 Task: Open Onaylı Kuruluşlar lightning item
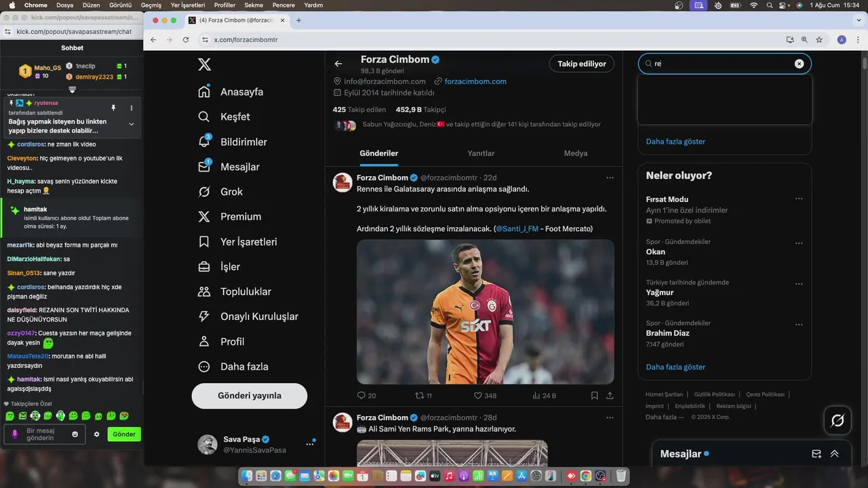click(x=248, y=317)
